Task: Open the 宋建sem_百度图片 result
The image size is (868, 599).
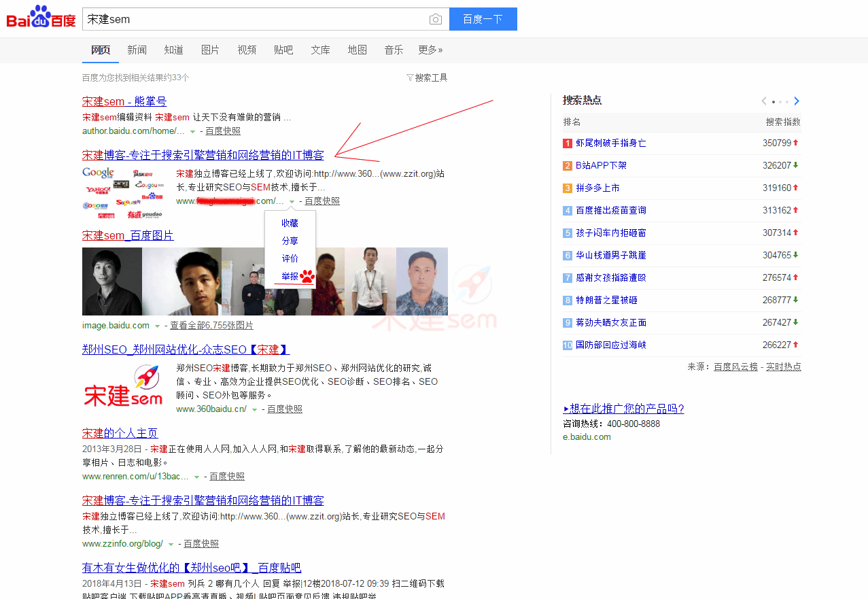Action: coord(128,235)
